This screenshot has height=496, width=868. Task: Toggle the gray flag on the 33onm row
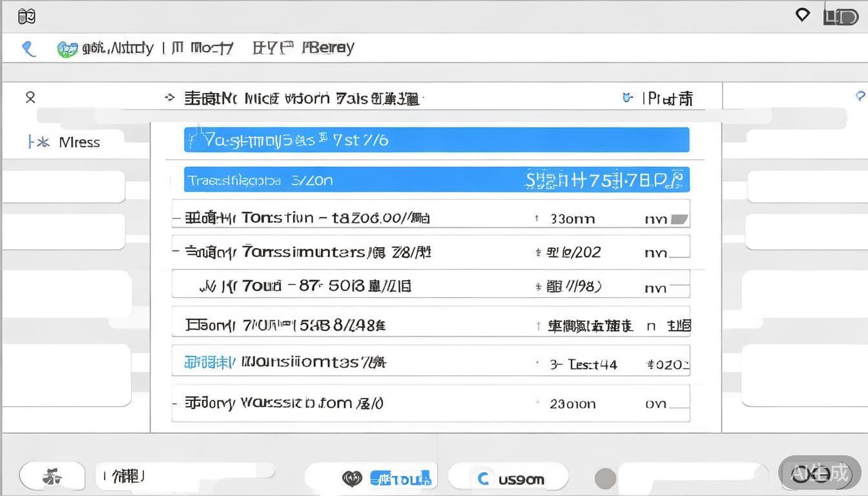click(678, 219)
